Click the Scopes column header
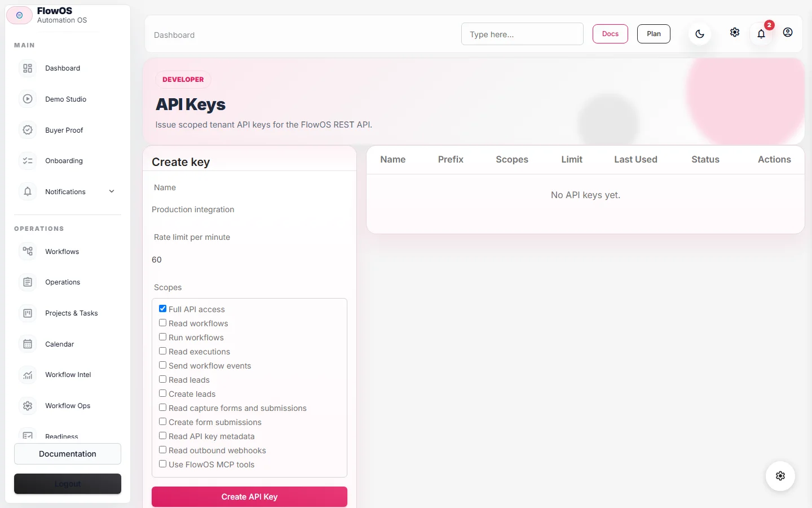This screenshot has height=508, width=812. tap(512, 159)
